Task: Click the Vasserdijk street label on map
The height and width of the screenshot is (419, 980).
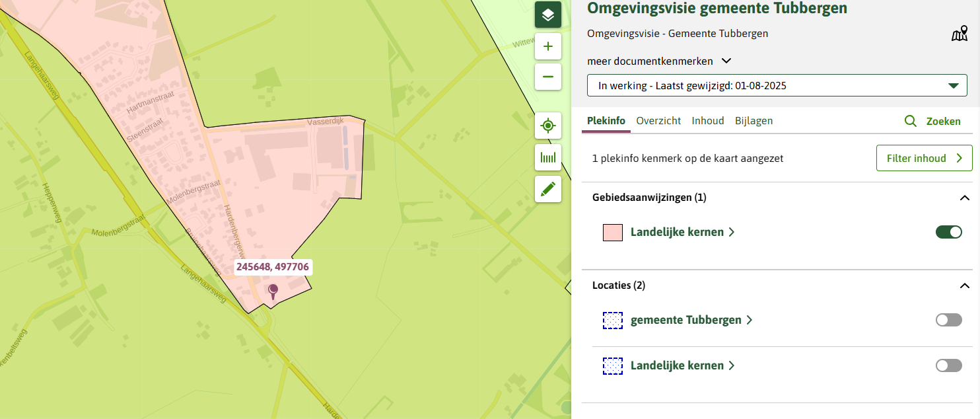Action: [x=327, y=122]
